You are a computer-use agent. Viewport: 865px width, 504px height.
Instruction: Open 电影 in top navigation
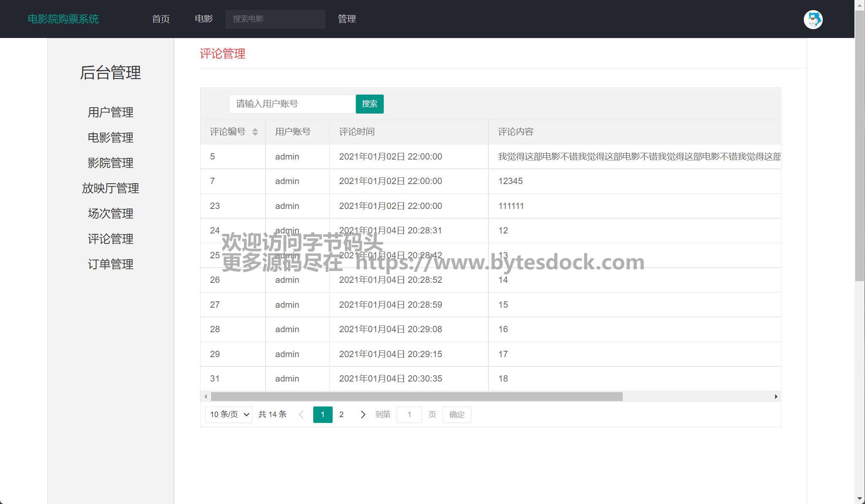point(204,19)
